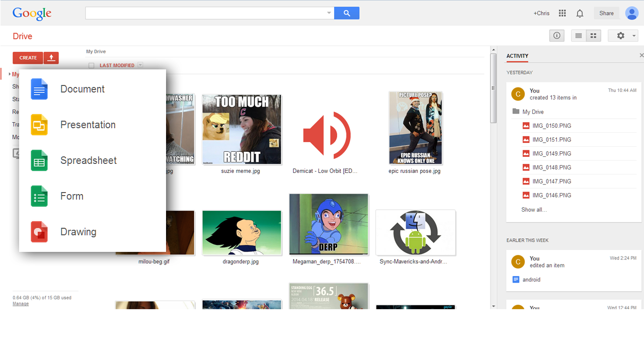Choose Spreadsheet from the create menu
This screenshot has width=644, height=362.
(x=88, y=160)
